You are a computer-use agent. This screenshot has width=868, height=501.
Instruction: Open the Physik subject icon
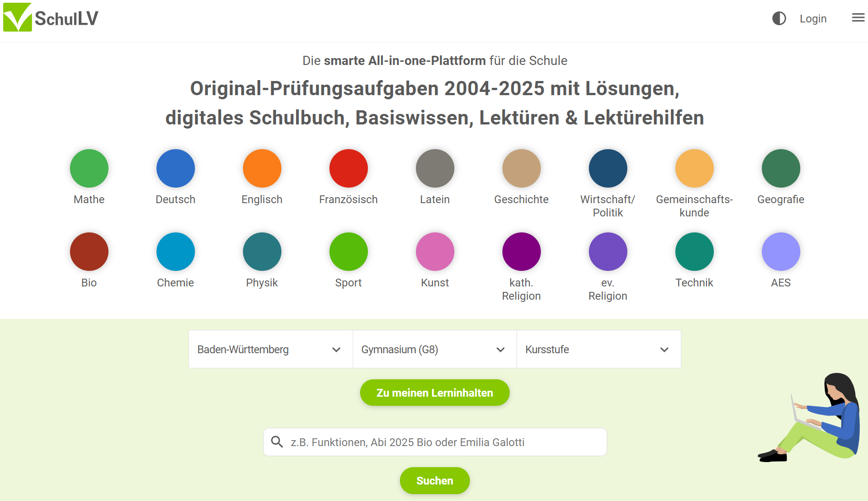click(262, 251)
